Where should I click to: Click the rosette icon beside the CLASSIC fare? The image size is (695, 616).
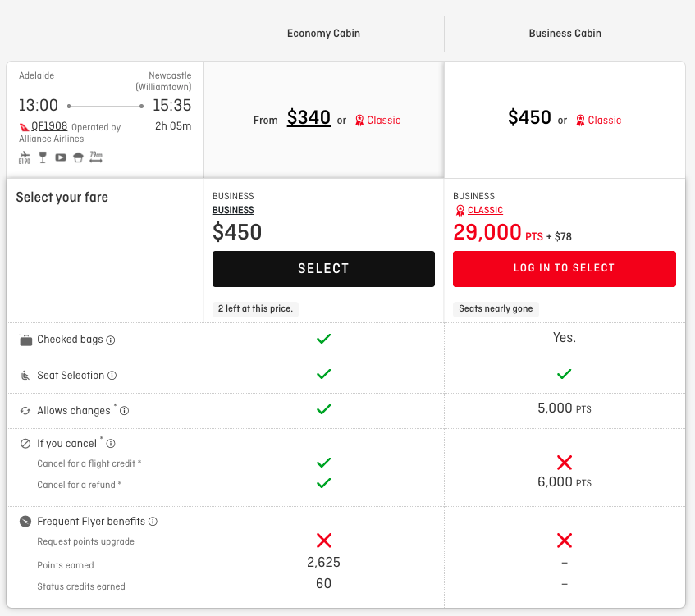pyautogui.click(x=460, y=211)
